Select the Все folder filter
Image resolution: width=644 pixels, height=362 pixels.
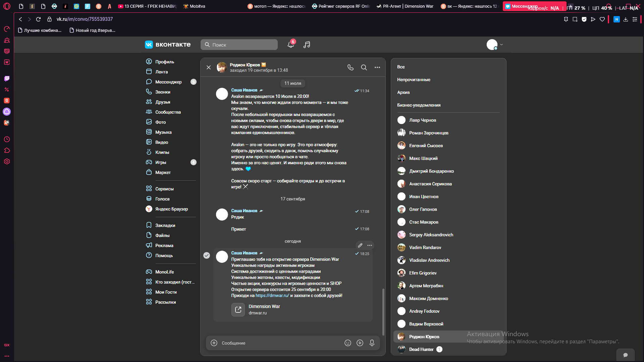pyautogui.click(x=401, y=67)
